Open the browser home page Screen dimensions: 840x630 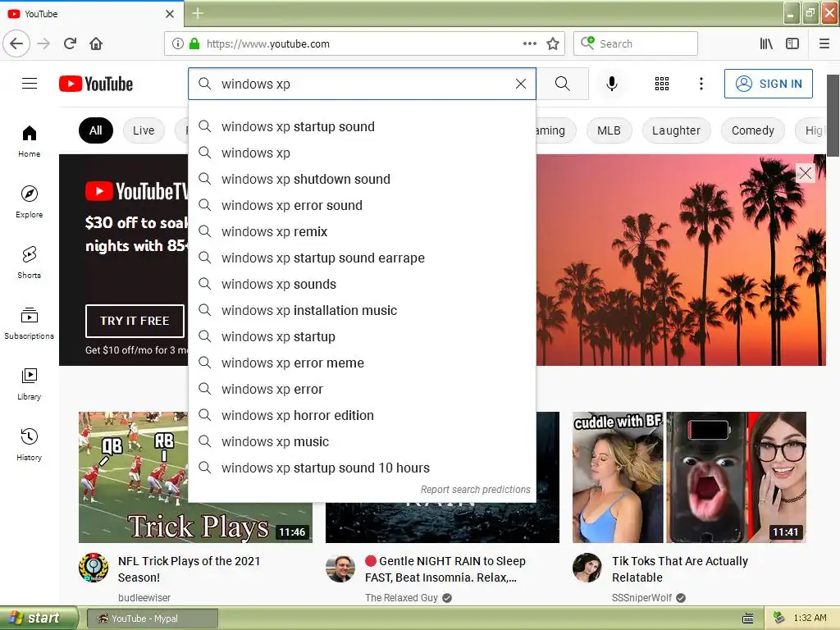click(96, 43)
